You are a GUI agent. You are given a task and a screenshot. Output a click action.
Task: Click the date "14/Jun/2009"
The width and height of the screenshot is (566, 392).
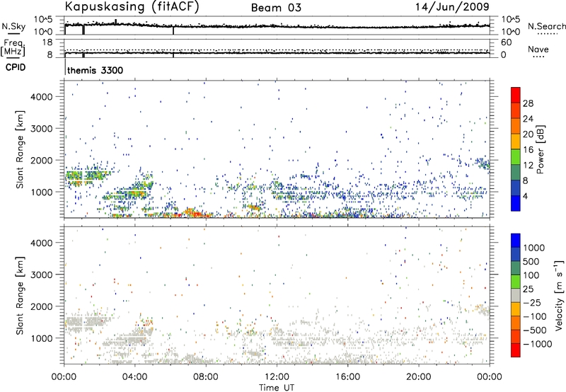click(x=452, y=6)
